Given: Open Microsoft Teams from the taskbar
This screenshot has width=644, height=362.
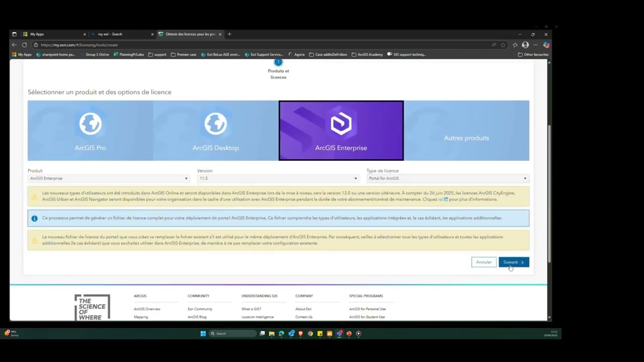Looking at the screenshot, I should pyautogui.click(x=340, y=333).
